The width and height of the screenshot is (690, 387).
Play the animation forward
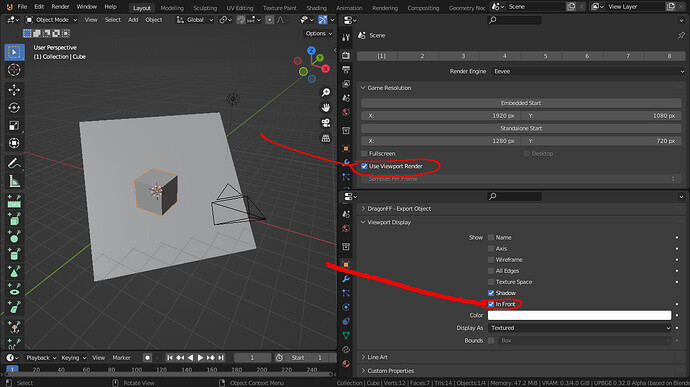click(x=200, y=358)
